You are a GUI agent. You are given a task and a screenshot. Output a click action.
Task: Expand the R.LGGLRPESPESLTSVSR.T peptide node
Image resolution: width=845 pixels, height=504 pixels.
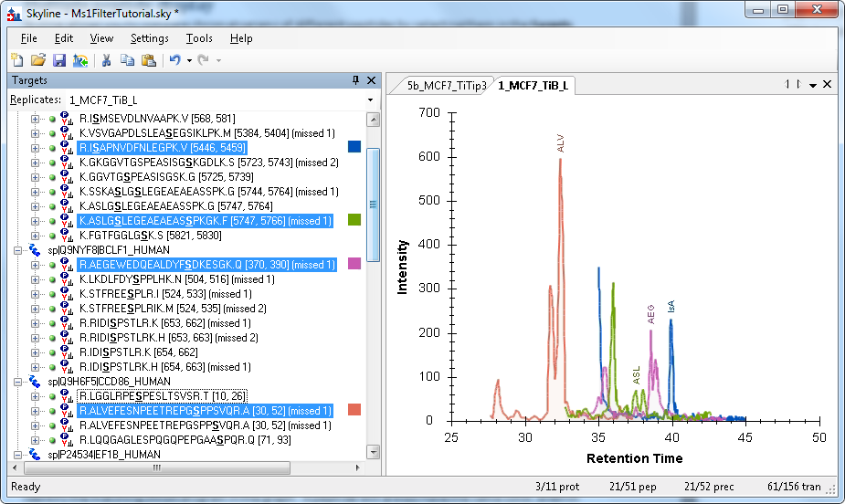coord(36,395)
